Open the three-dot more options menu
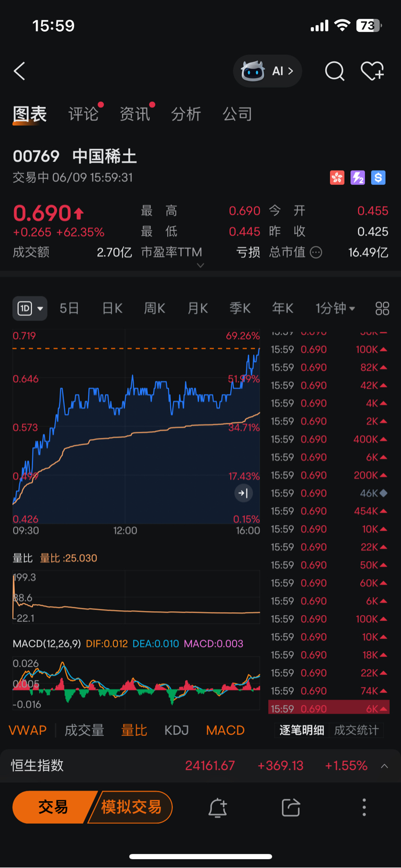401x868 pixels. tap(364, 807)
